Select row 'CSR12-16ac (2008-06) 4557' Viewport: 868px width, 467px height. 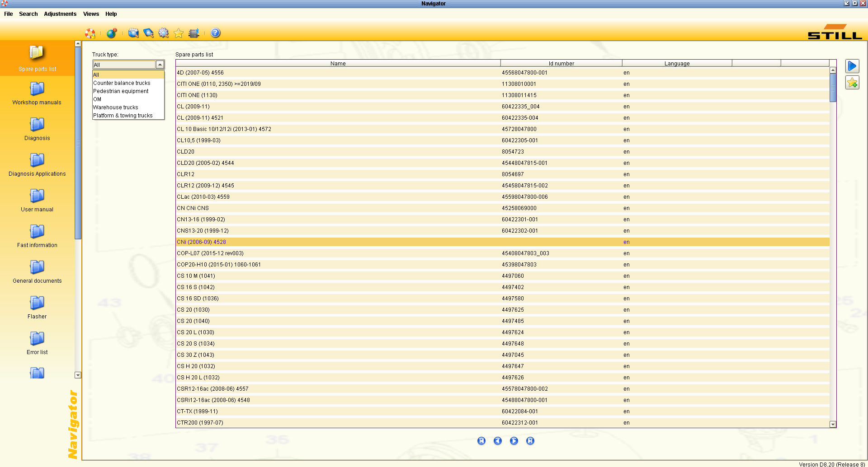click(x=503, y=389)
